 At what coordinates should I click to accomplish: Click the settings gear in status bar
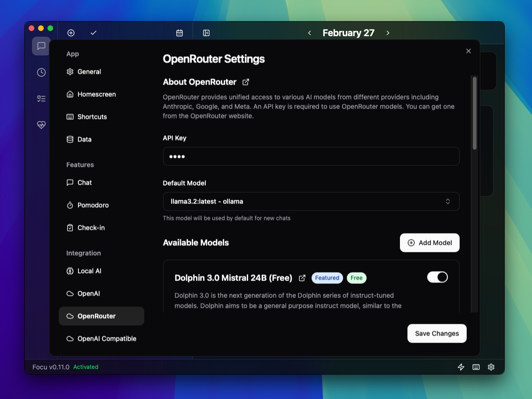(x=491, y=367)
